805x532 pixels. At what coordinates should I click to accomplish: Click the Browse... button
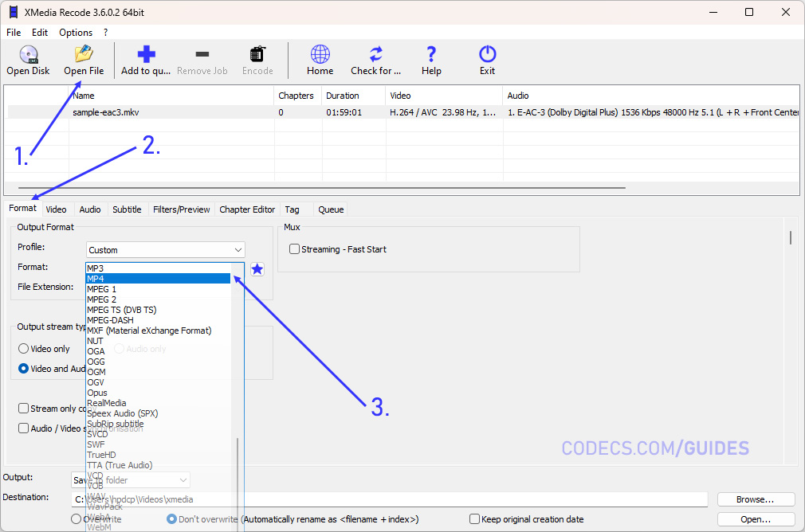[756, 499]
